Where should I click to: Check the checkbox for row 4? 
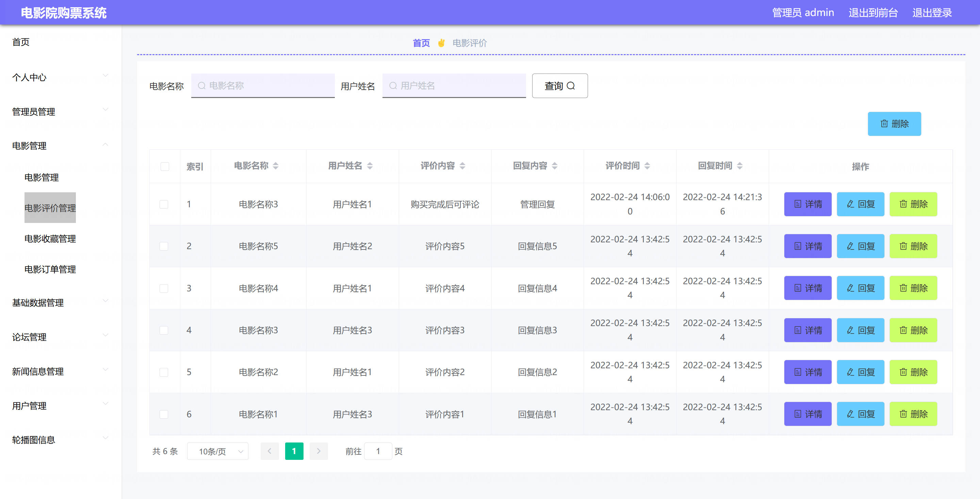[x=164, y=330]
